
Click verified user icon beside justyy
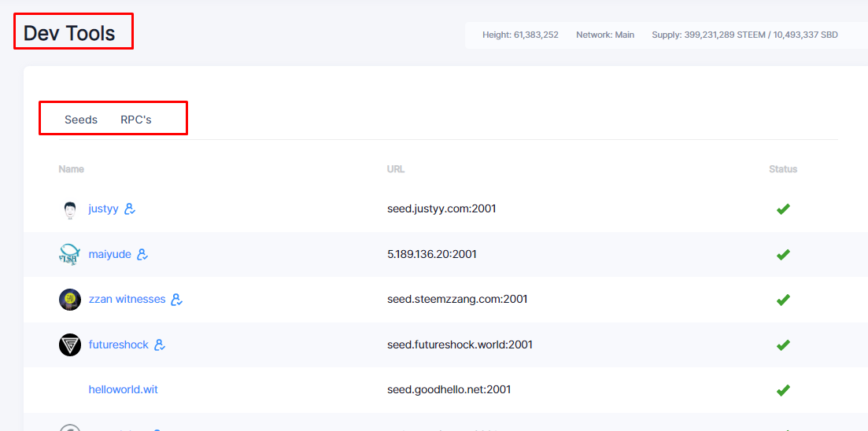[x=130, y=209]
